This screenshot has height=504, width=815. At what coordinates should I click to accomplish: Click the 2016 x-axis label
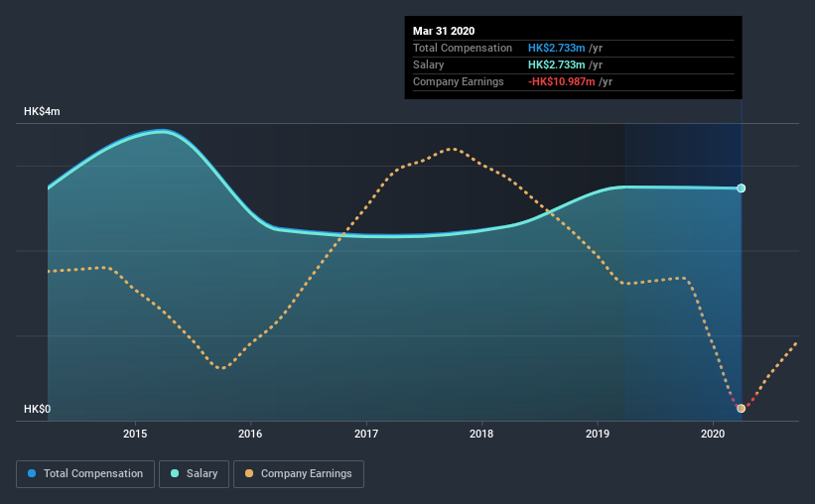click(x=250, y=434)
